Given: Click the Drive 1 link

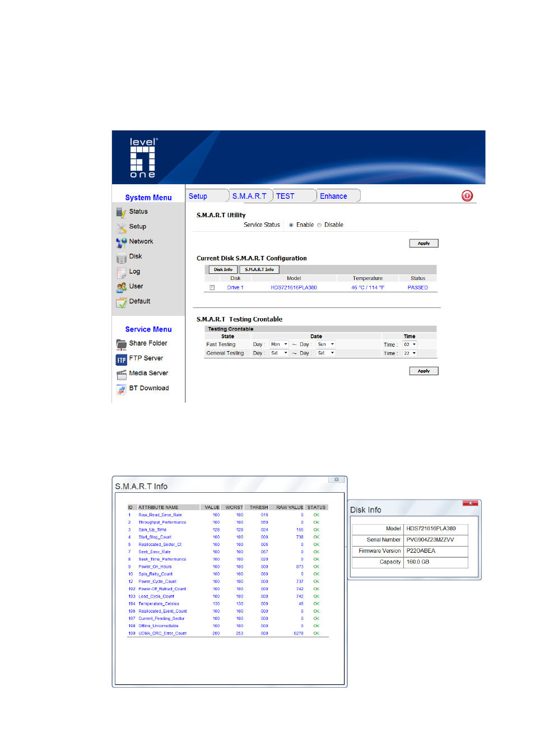Looking at the screenshot, I should (x=235, y=288).
